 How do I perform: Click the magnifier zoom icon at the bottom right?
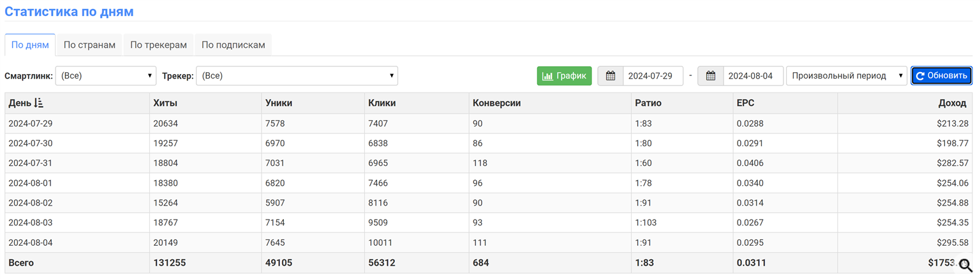[965, 266]
